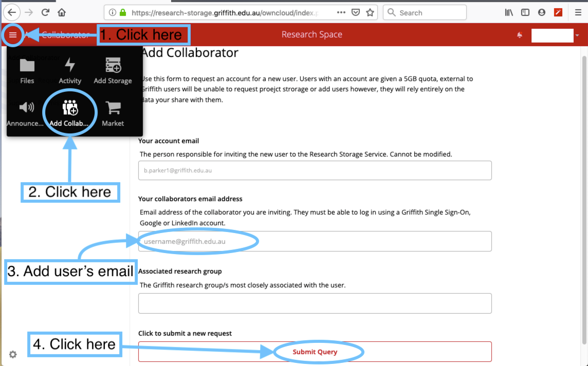Bookmark this page with the star

[x=370, y=12]
